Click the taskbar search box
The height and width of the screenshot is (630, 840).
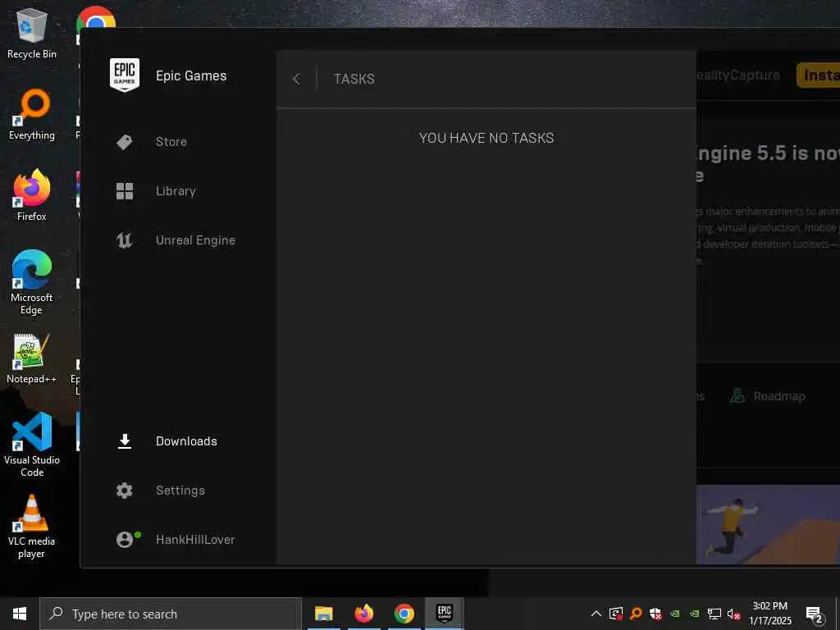[x=171, y=614]
